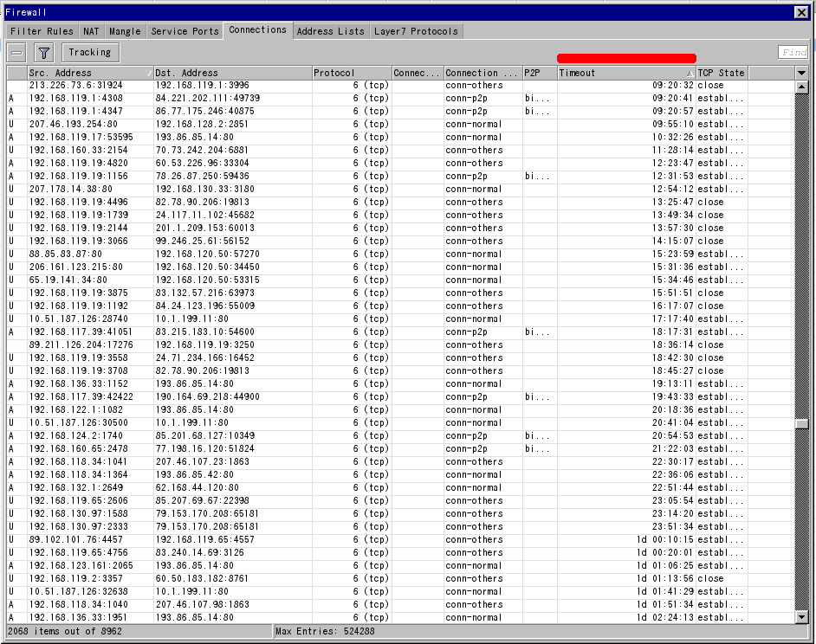Open the Mangle tab
The width and height of the screenshot is (816, 644).
pyautogui.click(x=125, y=30)
